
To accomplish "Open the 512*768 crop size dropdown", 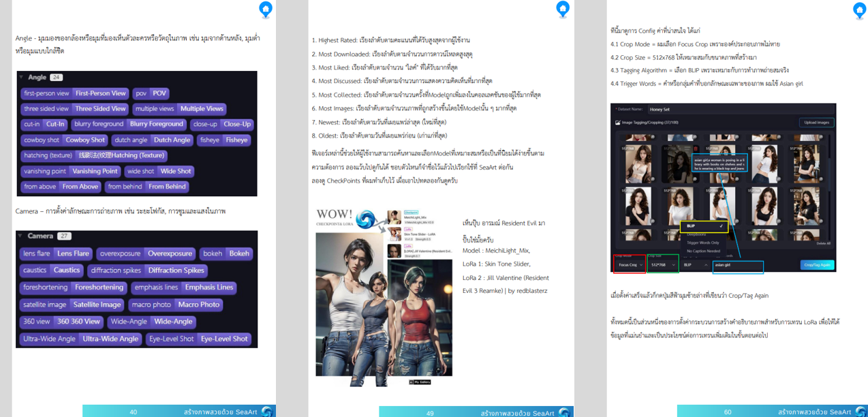I will click(x=662, y=264).
